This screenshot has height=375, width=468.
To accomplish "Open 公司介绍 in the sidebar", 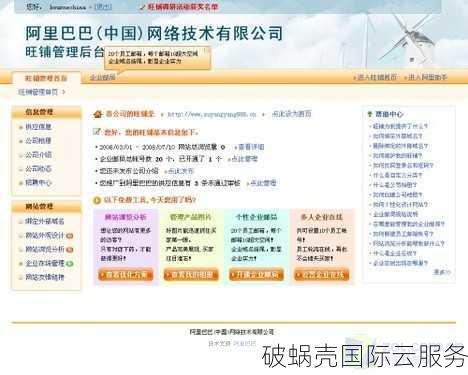I will tap(38, 155).
